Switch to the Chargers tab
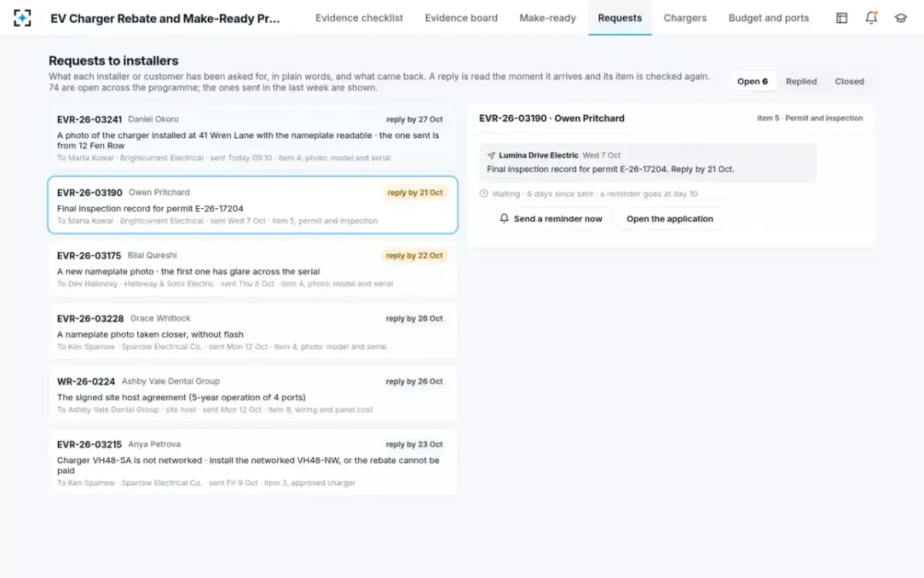Screen dimensions: 924x578 pos(685,18)
